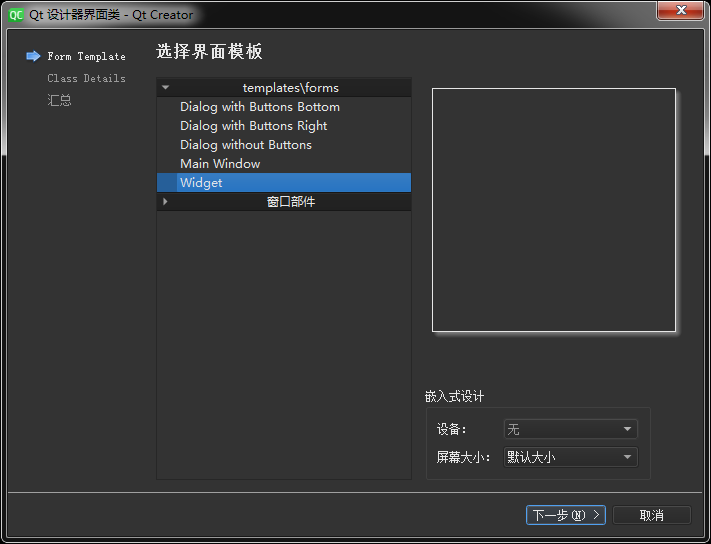Click the Qt Creator title bar icon

click(16, 15)
